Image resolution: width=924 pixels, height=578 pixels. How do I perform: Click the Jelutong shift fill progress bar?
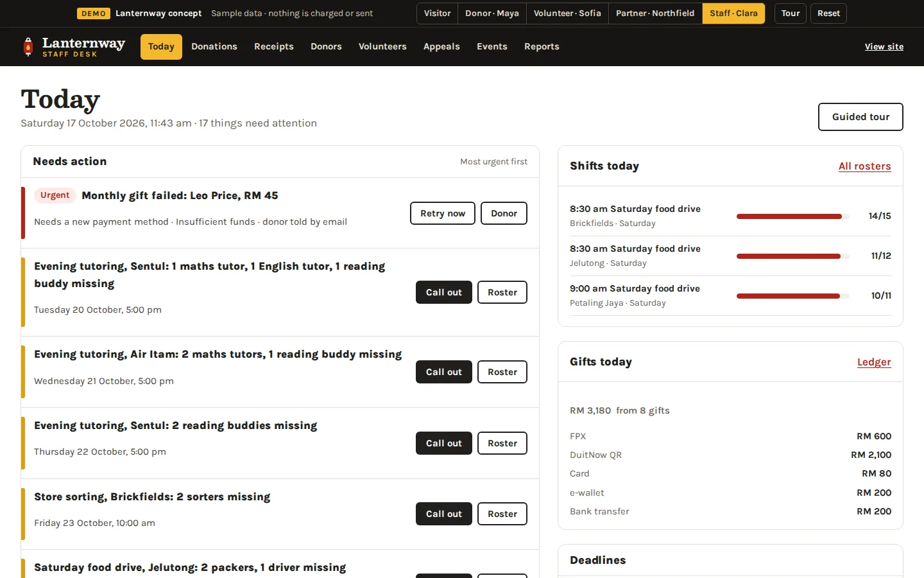(x=793, y=256)
